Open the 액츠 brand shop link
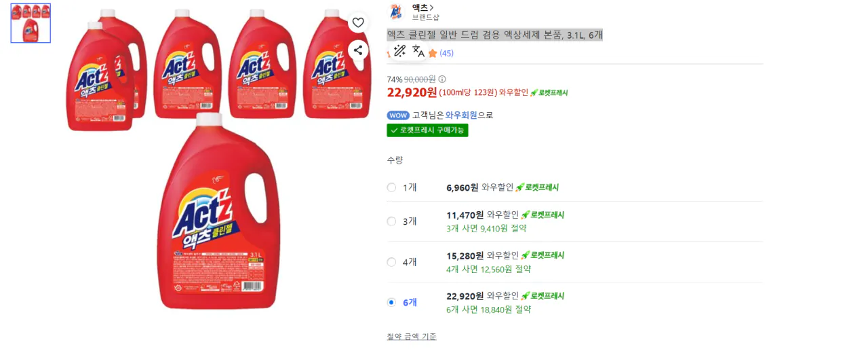This screenshot has height=349, width=868. (x=423, y=7)
